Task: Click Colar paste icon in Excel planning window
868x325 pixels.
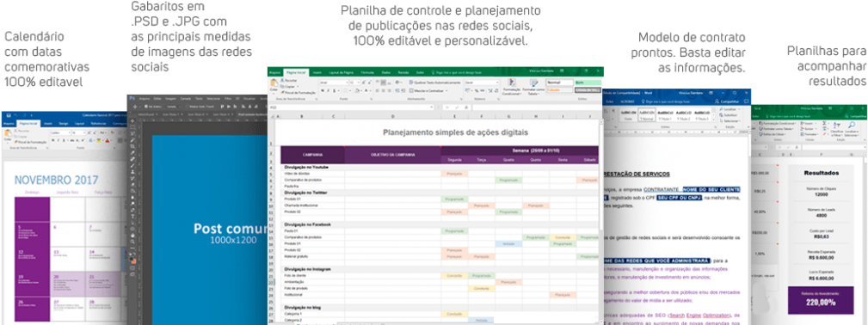Action: tap(274, 83)
